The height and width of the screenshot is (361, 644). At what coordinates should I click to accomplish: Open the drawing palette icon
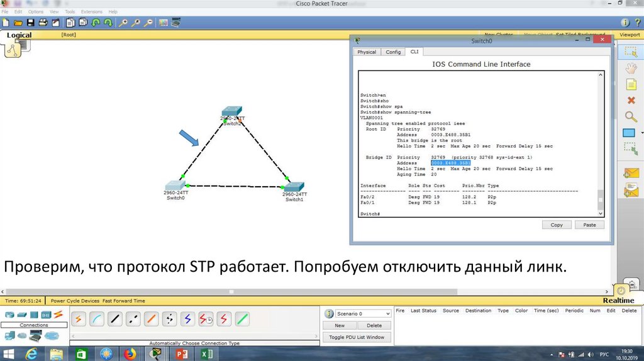[x=164, y=23]
